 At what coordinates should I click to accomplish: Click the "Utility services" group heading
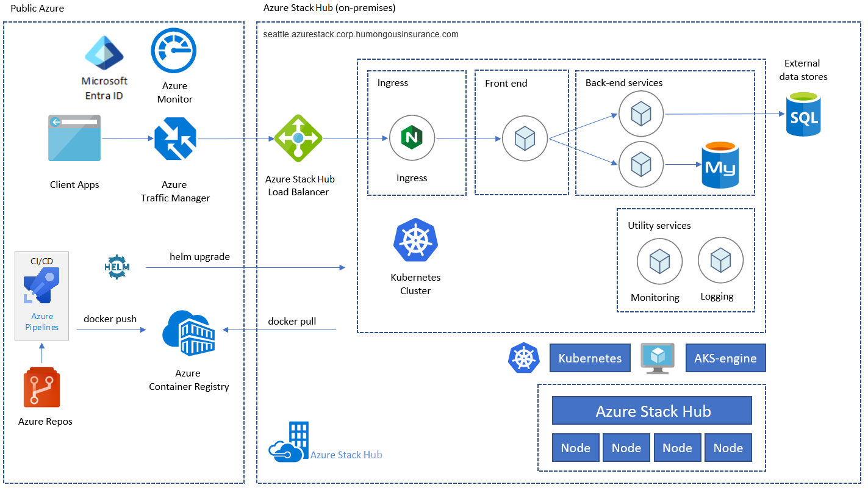659,225
